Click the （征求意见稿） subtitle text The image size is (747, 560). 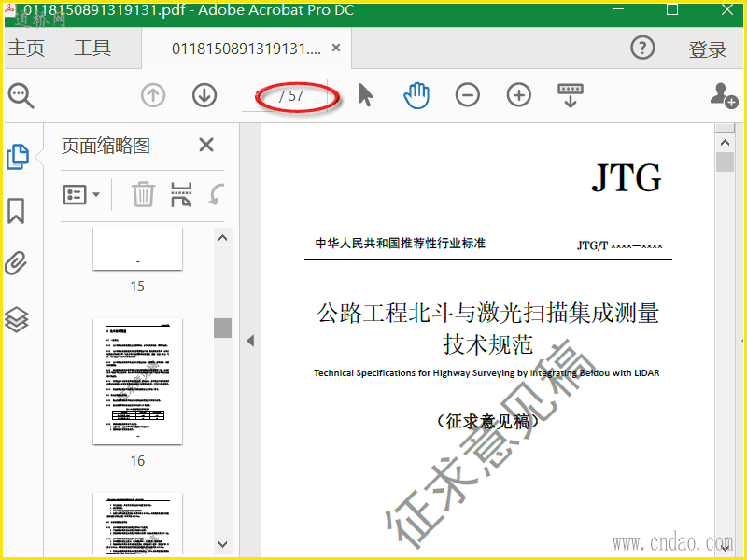point(487,421)
